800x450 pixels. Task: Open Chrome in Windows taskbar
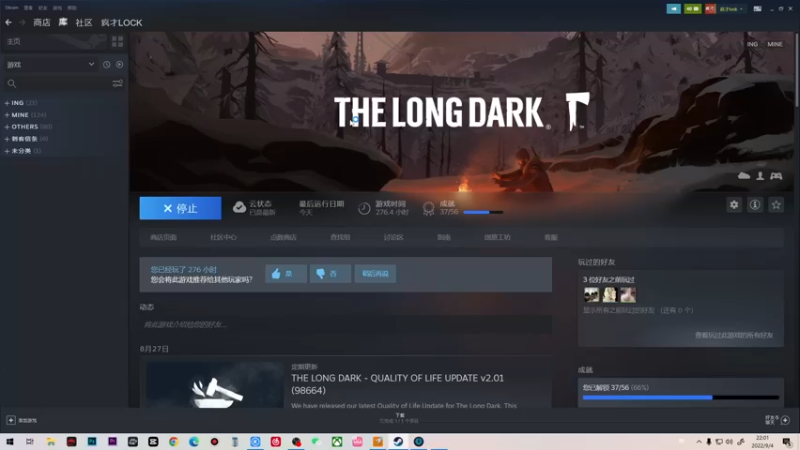click(x=173, y=441)
